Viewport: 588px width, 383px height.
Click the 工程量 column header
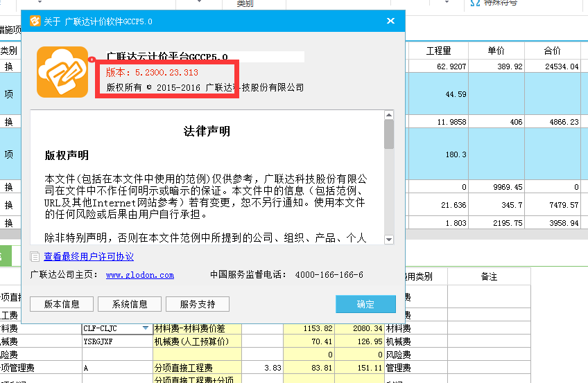[438, 51]
